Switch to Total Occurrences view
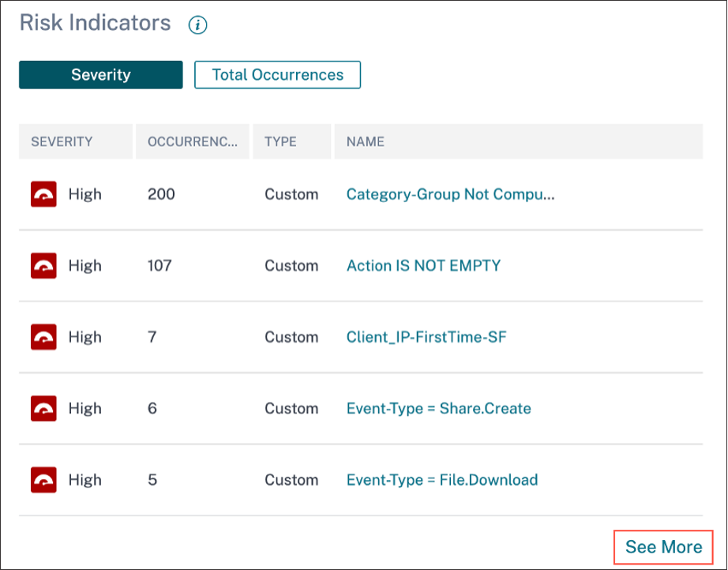The height and width of the screenshot is (570, 728). pyautogui.click(x=277, y=75)
